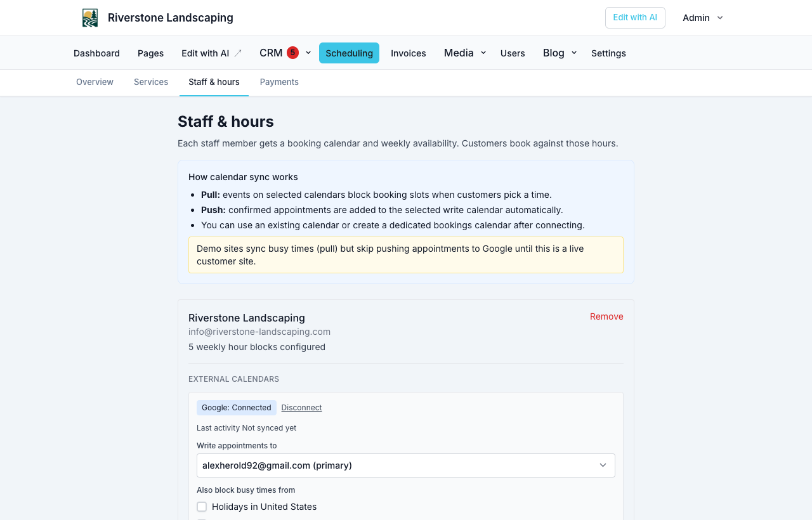The height and width of the screenshot is (520, 812).
Task: Click the Riverstone Landscaping site title
Action: (x=171, y=18)
